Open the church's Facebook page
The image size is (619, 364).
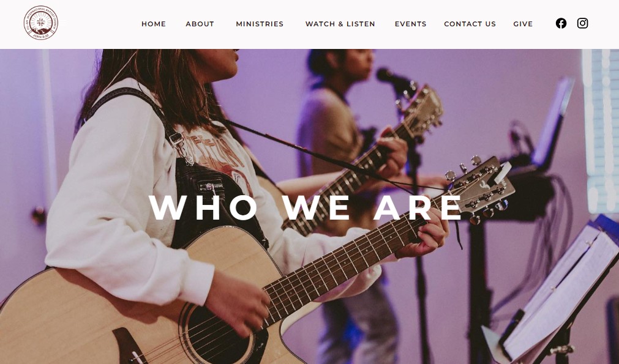(561, 23)
